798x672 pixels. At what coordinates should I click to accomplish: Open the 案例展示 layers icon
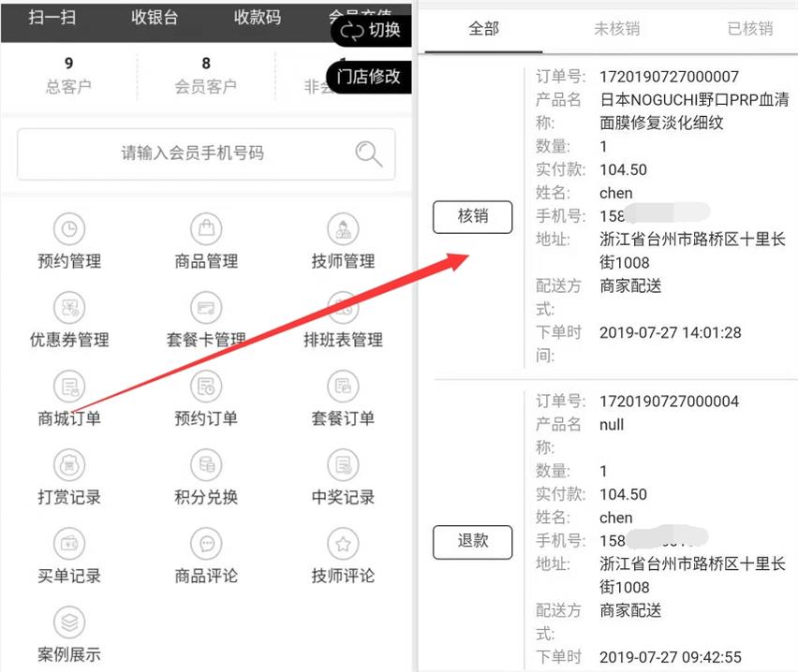[69, 621]
